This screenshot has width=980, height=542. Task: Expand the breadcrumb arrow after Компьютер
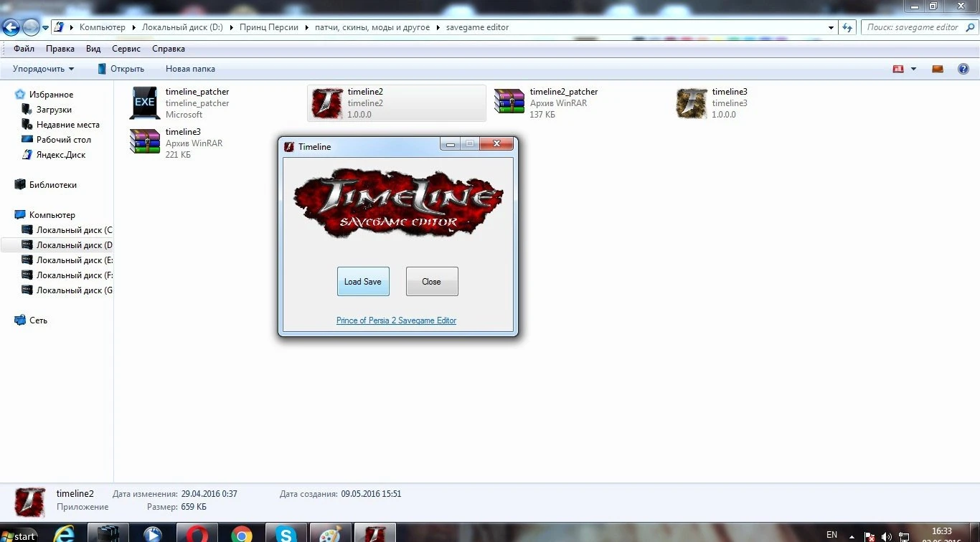coord(133,28)
